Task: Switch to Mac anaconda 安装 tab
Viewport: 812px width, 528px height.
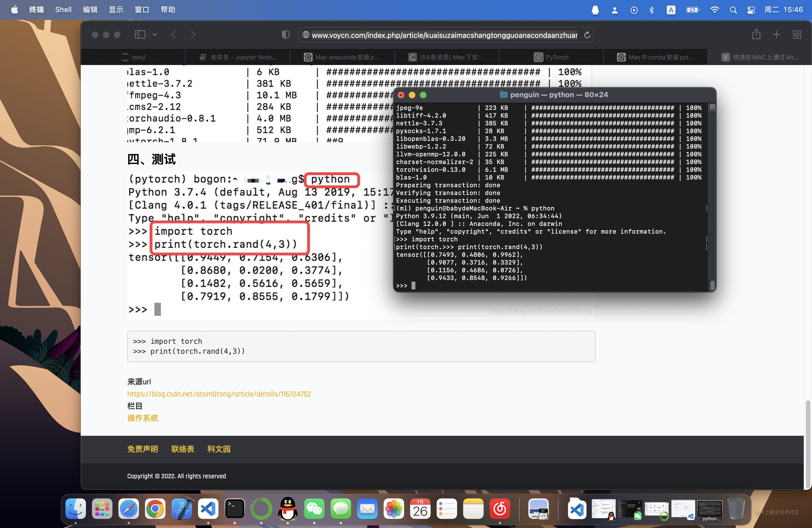Action: coord(342,57)
